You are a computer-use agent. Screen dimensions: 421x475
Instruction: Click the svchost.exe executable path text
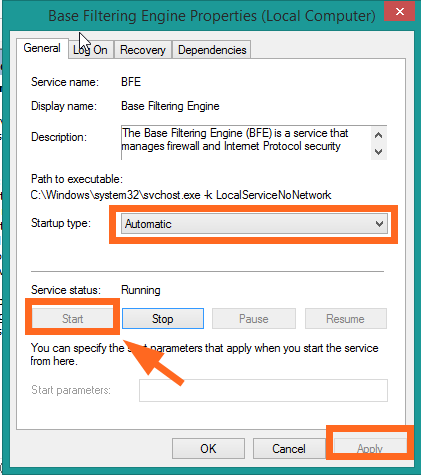[x=181, y=195]
